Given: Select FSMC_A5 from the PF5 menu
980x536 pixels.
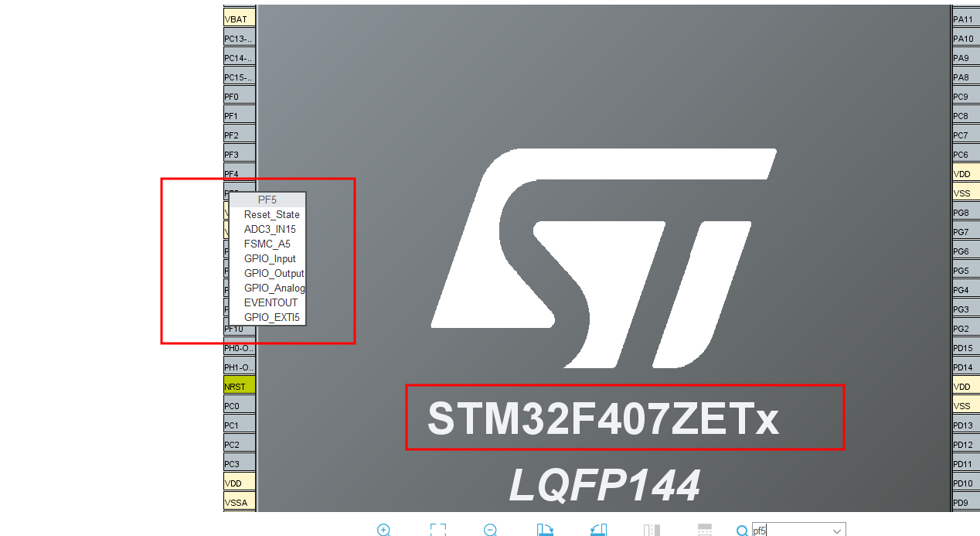Looking at the screenshot, I should (x=267, y=244).
